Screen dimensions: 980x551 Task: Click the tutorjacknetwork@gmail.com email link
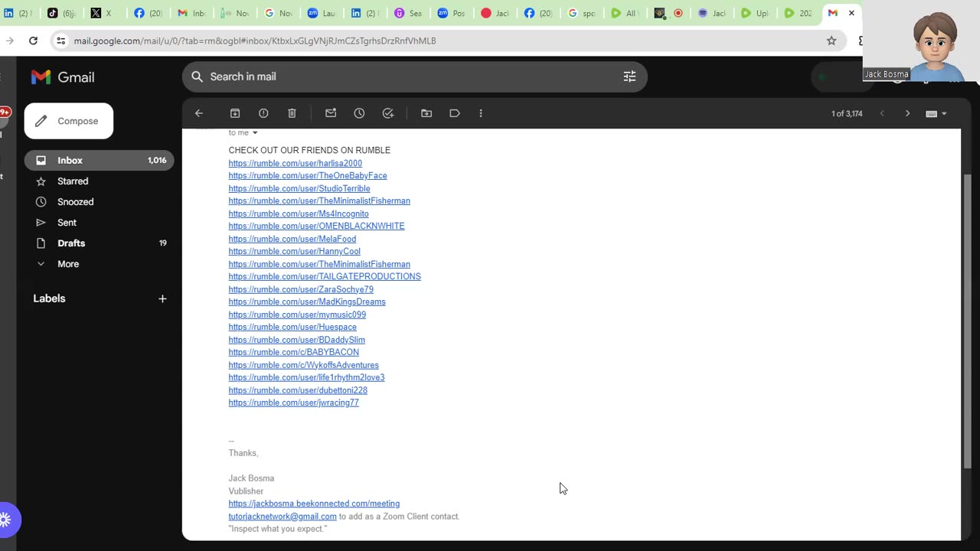click(283, 517)
